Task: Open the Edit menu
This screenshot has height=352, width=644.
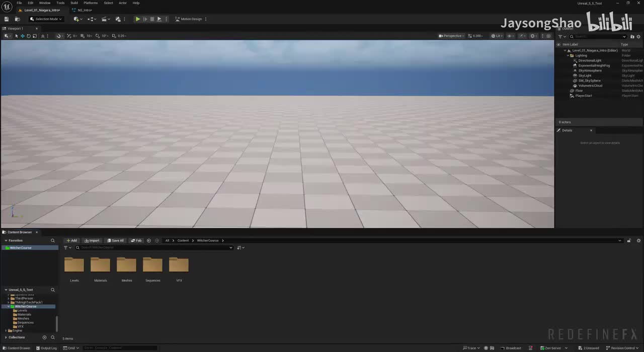Action: (31, 3)
